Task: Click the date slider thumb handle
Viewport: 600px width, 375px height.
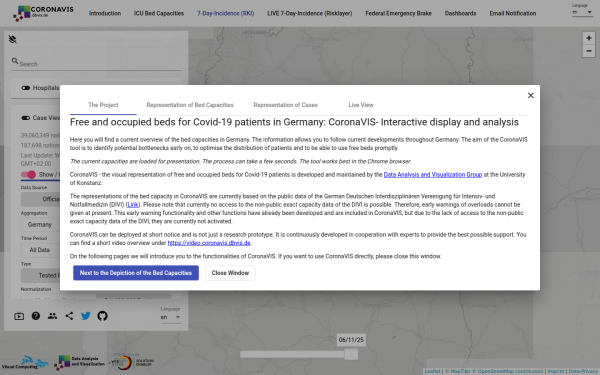Action: coord(351,354)
